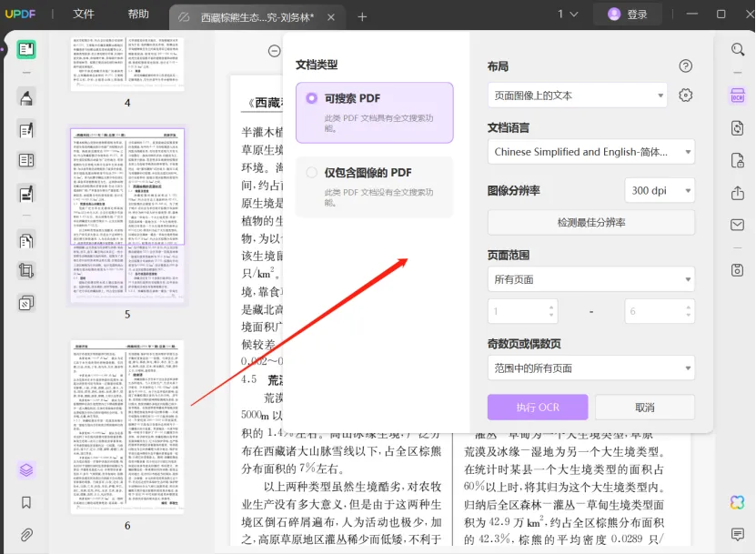Select page 6 thumbnail
The height and width of the screenshot is (554, 756).
pos(127,426)
